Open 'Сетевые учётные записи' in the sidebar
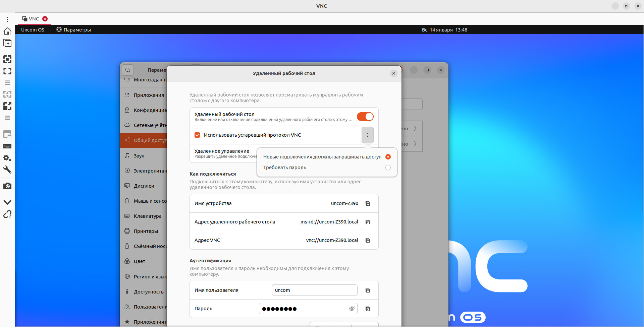644x327 pixels. (143, 125)
